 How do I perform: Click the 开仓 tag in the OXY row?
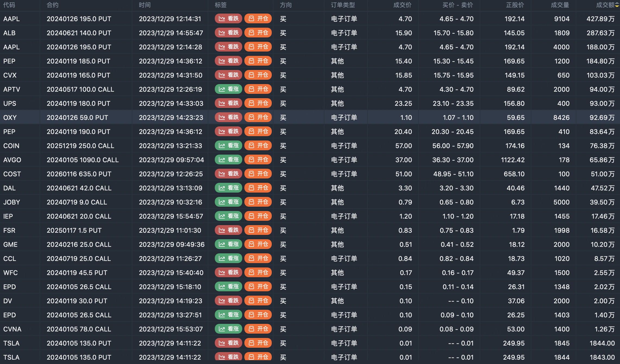point(258,117)
